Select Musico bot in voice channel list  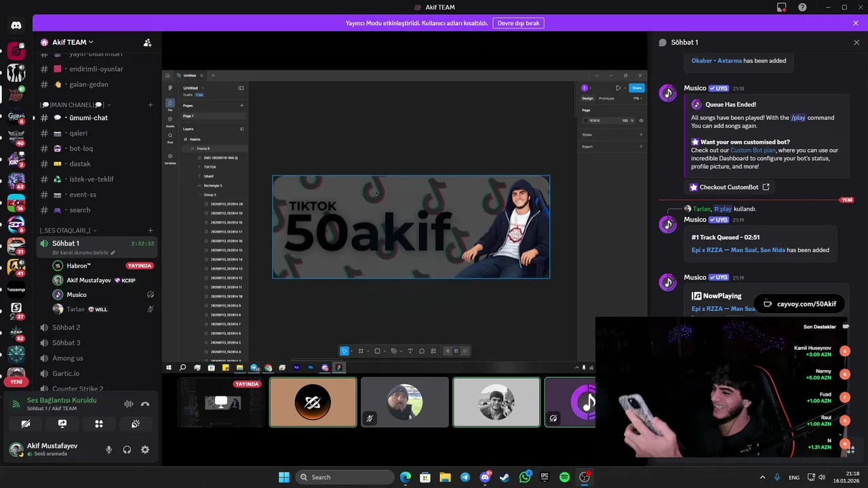click(103, 295)
